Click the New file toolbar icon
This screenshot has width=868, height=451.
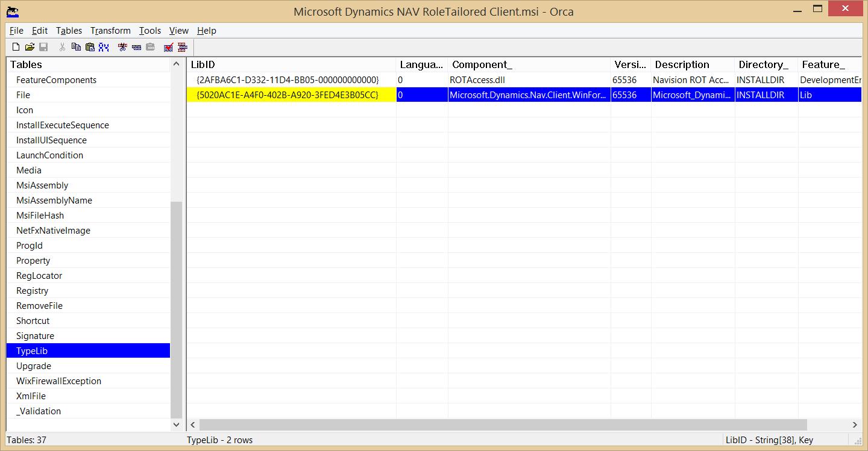click(x=16, y=47)
